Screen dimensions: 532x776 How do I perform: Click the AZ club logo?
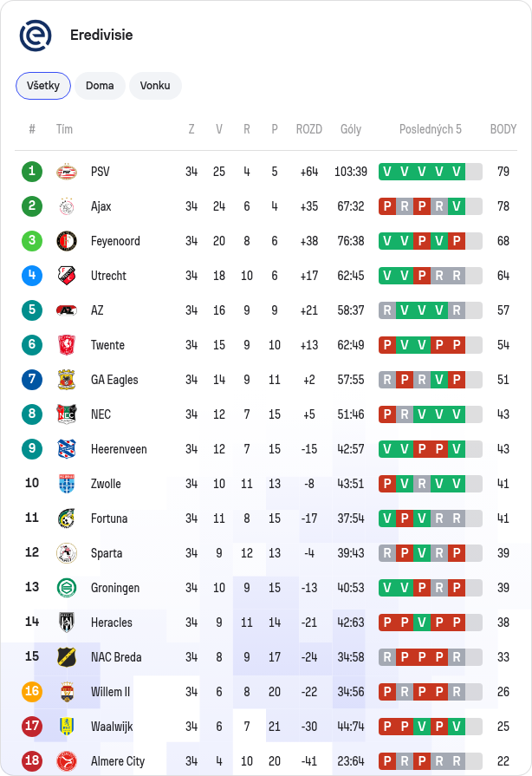pos(66,310)
